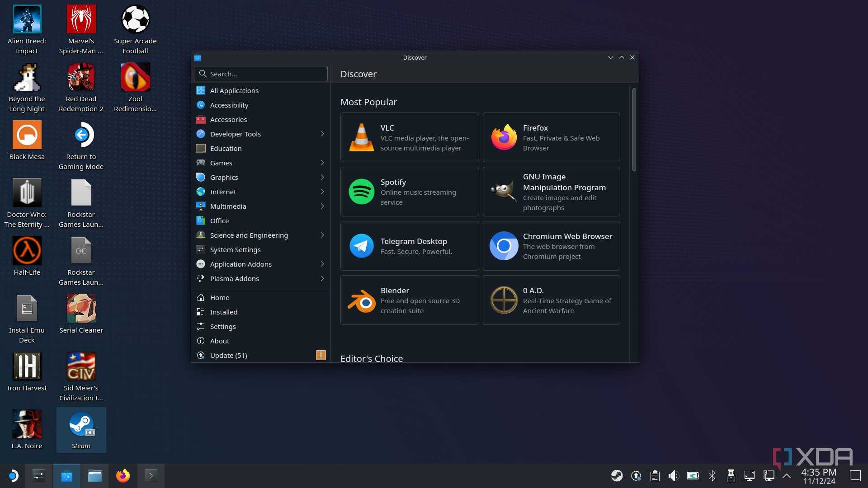This screenshot has height=488, width=868.
Task: Open the Telegram Desktop card
Action: [409, 246]
